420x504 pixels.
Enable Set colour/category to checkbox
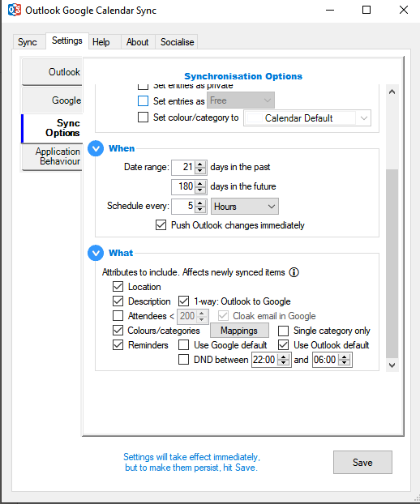144,117
